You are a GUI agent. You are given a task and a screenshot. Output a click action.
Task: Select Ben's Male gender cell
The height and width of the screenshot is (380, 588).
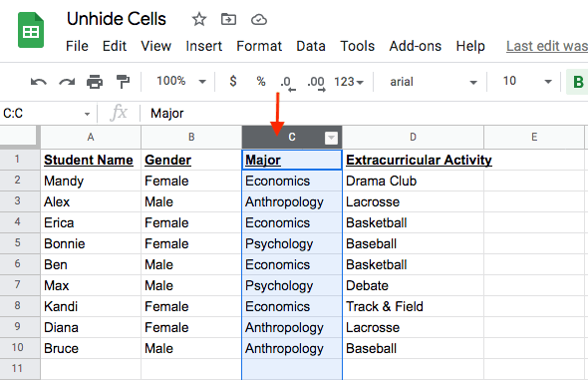(191, 264)
